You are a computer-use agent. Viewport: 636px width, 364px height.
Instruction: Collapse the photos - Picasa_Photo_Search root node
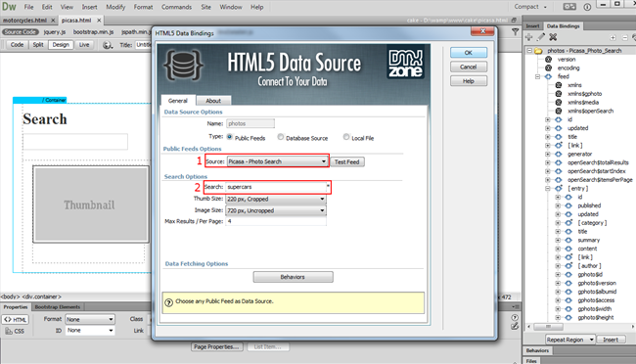[529, 51]
